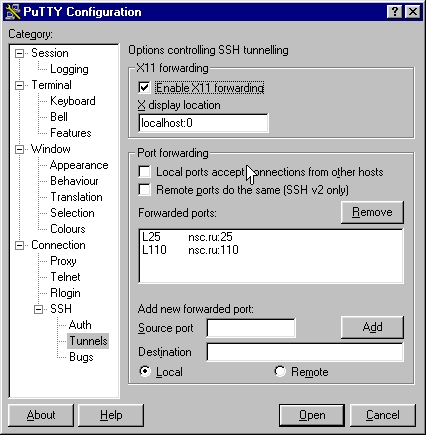Image resolution: width=426 pixels, height=435 pixels.
Task: Click the Source port input field
Action: pos(251,328)
